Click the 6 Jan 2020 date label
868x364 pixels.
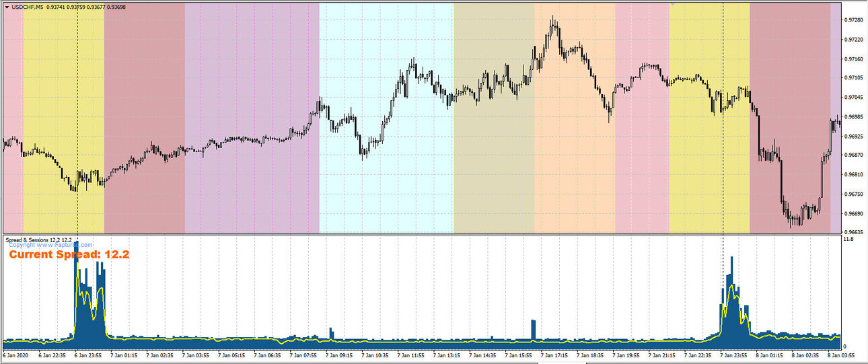pos(16,355)
